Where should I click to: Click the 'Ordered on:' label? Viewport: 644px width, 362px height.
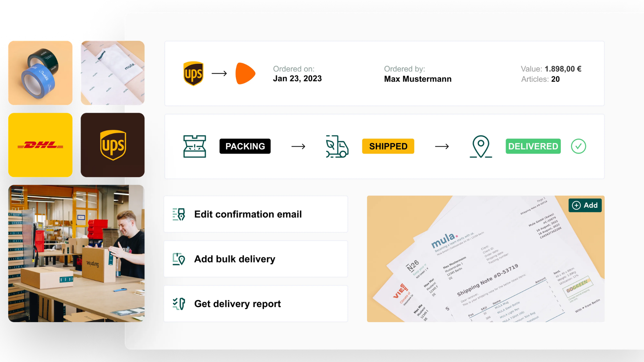click(293, 69)
